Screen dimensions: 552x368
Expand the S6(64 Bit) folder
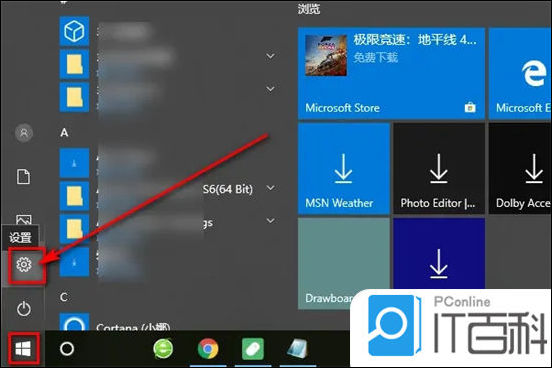[x=270, y=188]
